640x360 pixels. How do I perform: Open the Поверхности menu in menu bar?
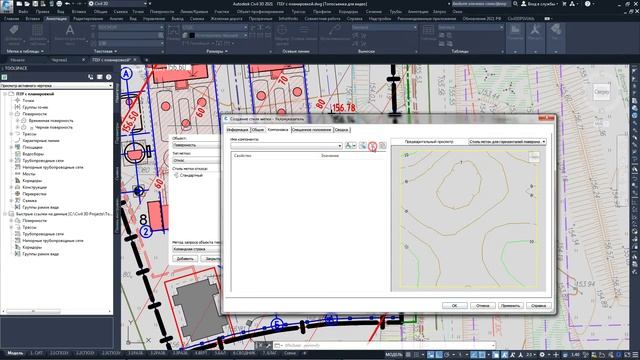[162, 12]
